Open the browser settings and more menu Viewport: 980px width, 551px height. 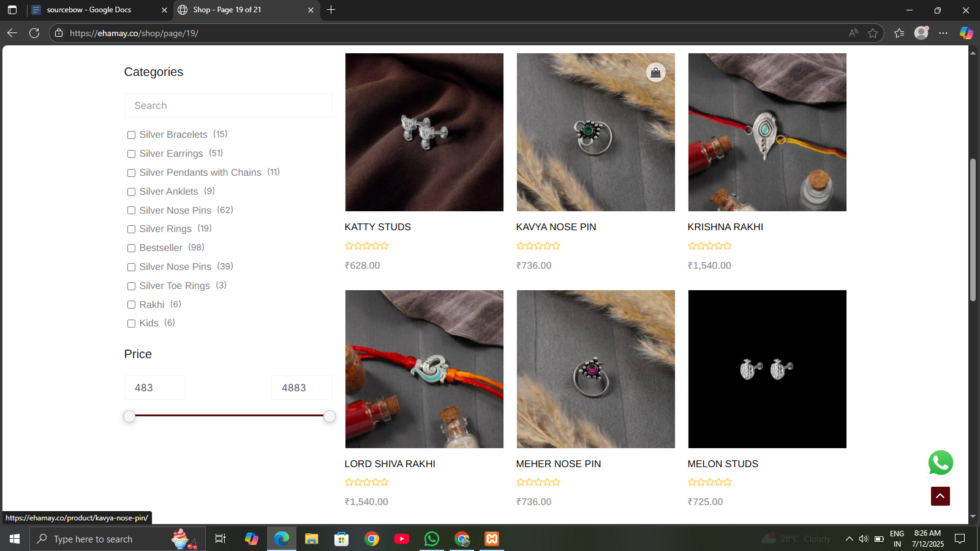tap(943, 33)
